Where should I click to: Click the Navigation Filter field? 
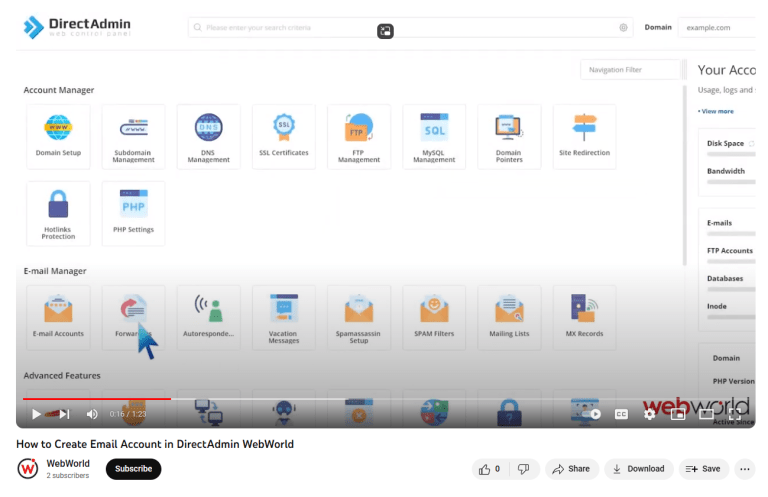click(630, 70)
